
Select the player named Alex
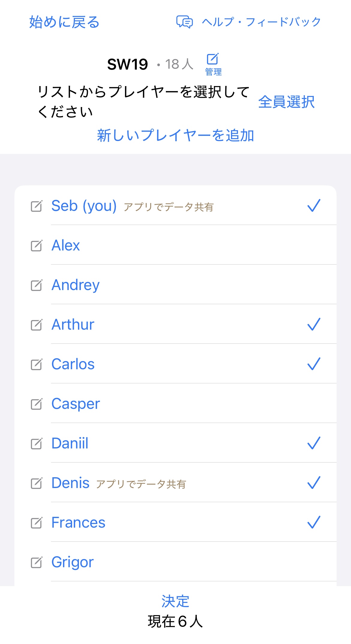[x=66, y=245]
